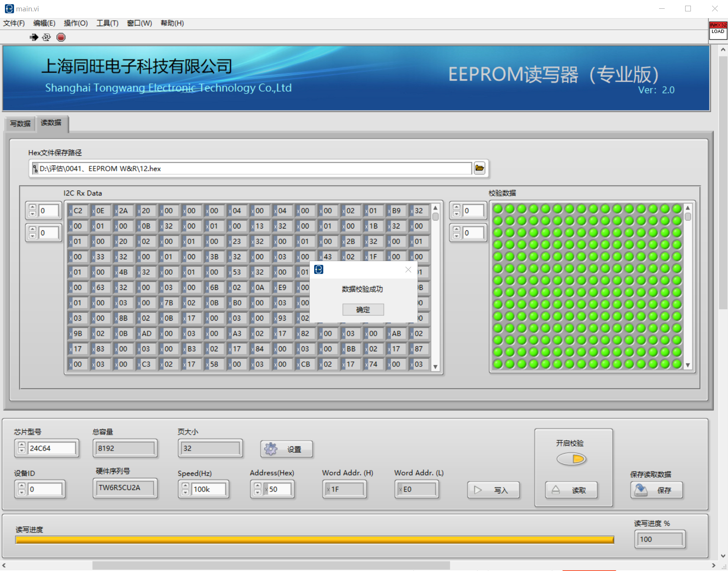Click the gear 设置 settings button

tap(287, 449)
